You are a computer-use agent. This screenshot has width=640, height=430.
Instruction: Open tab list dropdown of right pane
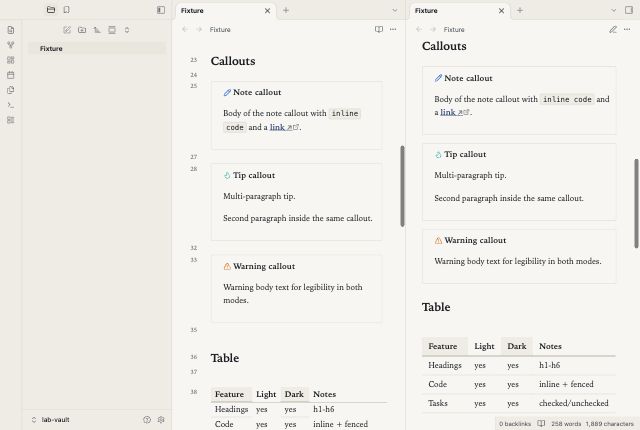pos(613,10)
